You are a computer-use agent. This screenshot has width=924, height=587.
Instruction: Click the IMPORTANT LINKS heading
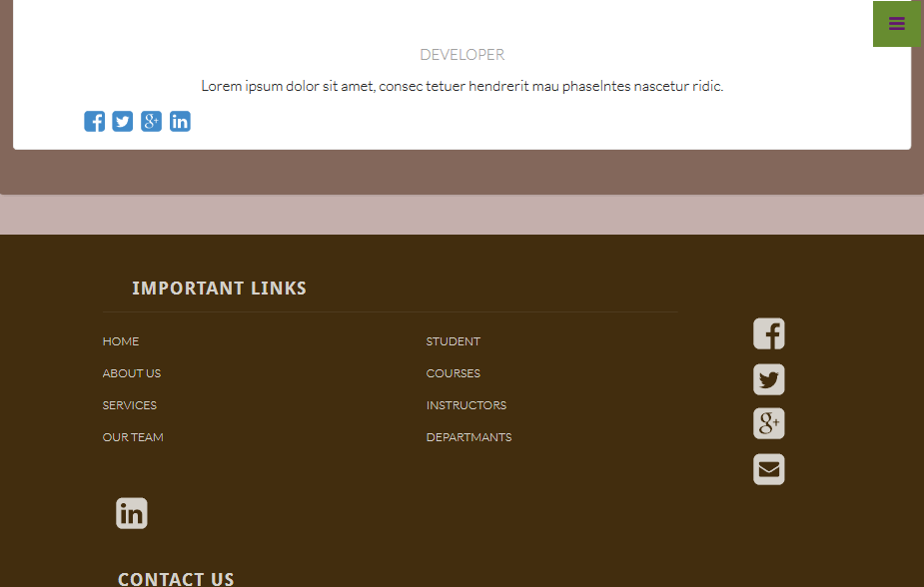click(220, 288)
